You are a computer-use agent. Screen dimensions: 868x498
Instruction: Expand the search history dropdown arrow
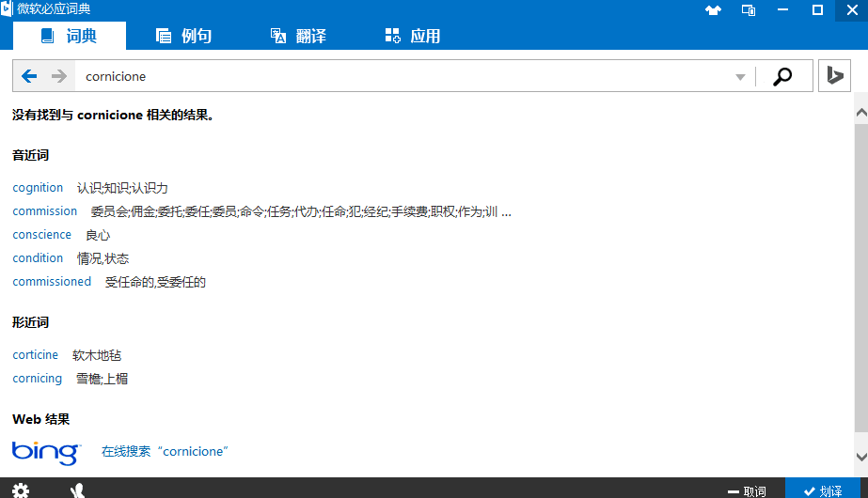pos(740,77)
